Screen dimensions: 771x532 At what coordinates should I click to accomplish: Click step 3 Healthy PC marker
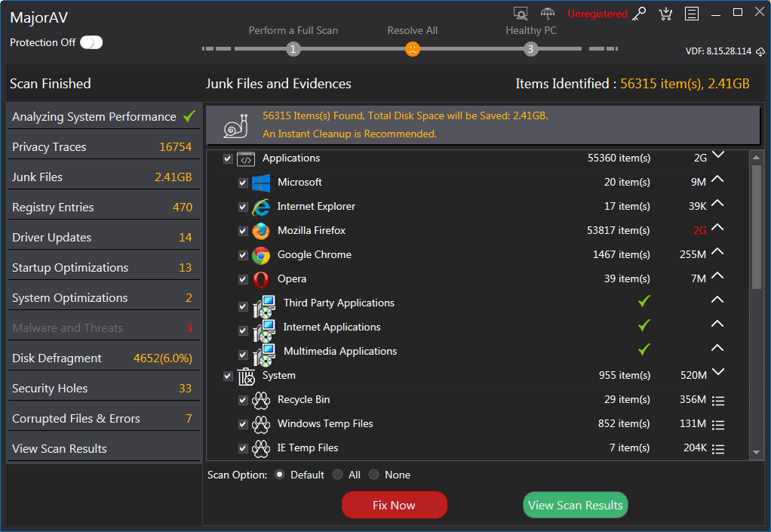(530, 49)
